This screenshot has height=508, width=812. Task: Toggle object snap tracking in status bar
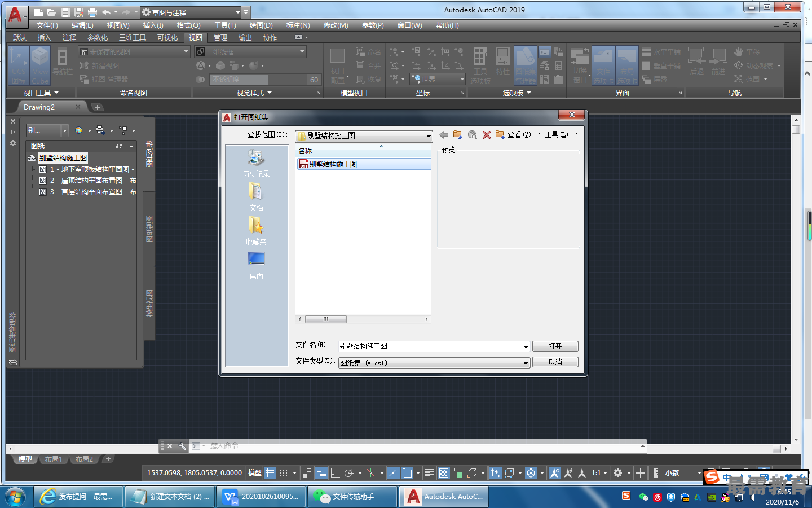tap(393, 473)
